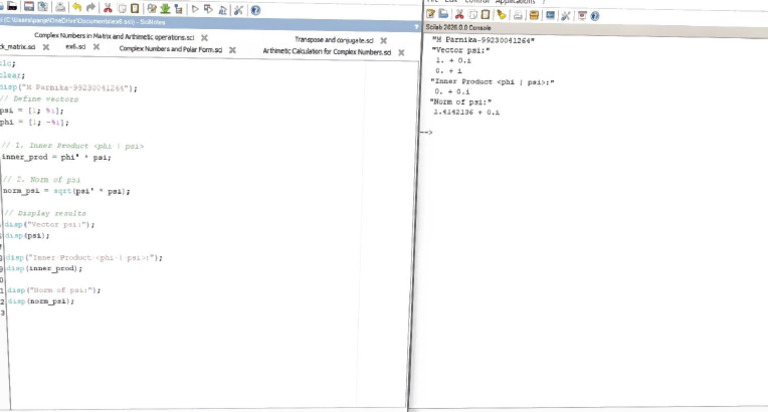Switch to Complex Numbers and Polar Form.sci tab
The height and width of the screenshot is (412, 768).
[x=170, y=49]
